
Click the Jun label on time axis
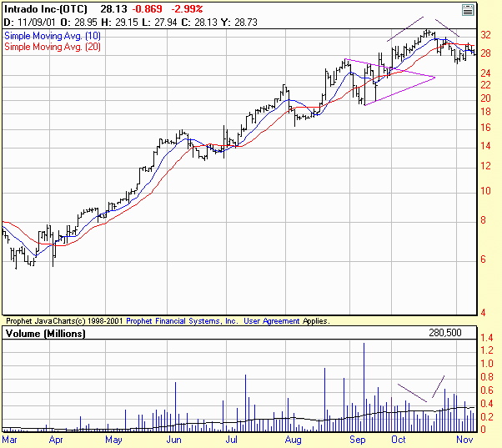click(x=173, y=440)
